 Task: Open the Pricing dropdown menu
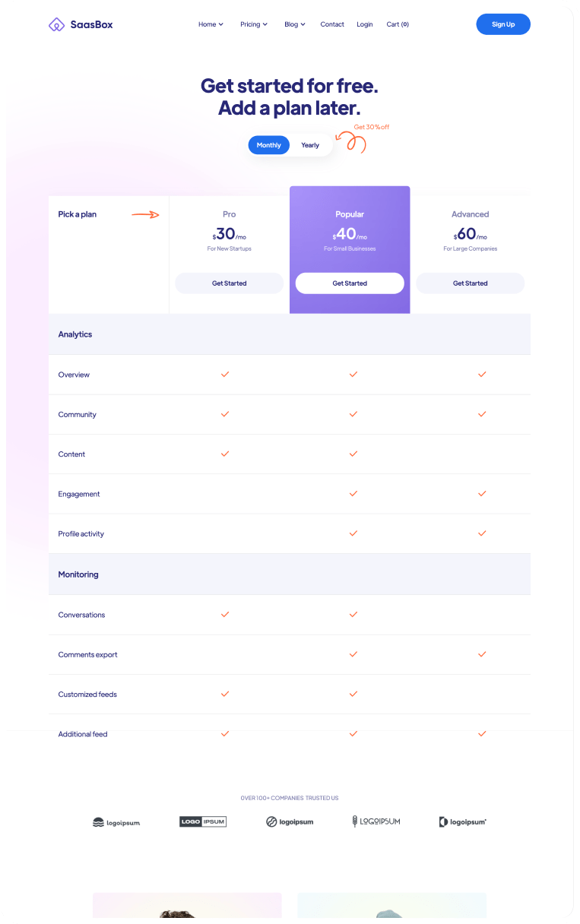(254, 24)
